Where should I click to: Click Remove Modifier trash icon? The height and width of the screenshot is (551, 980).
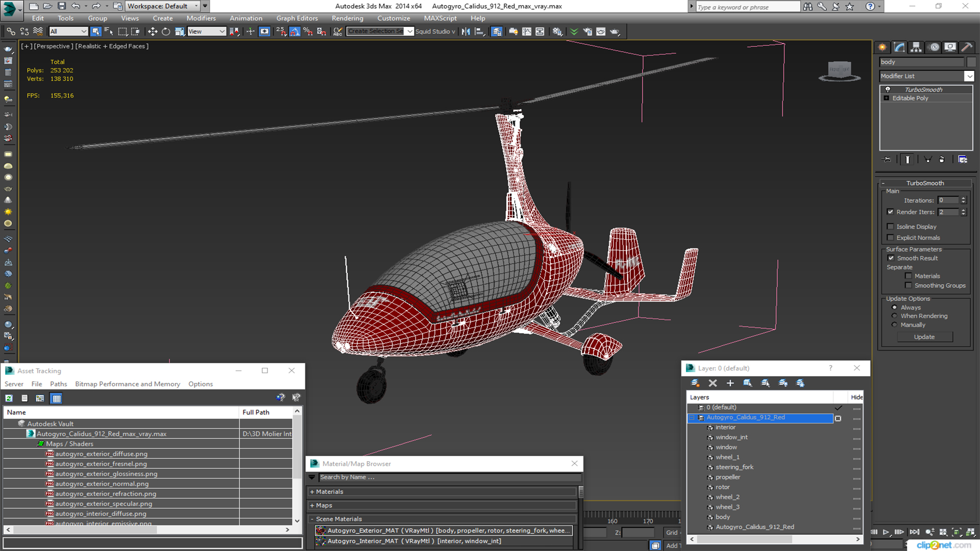[x=942, y=160]
